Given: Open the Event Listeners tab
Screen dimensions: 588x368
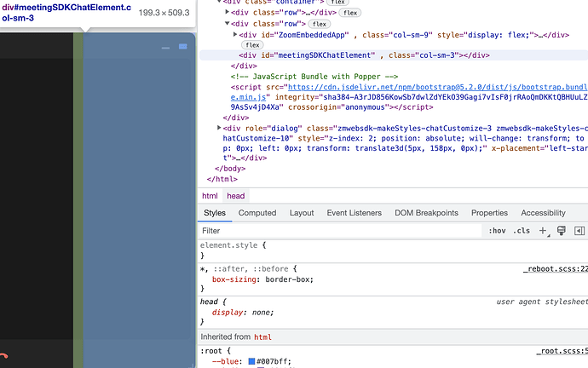Looking at the screenshot, I should click(x=354, y=213).
